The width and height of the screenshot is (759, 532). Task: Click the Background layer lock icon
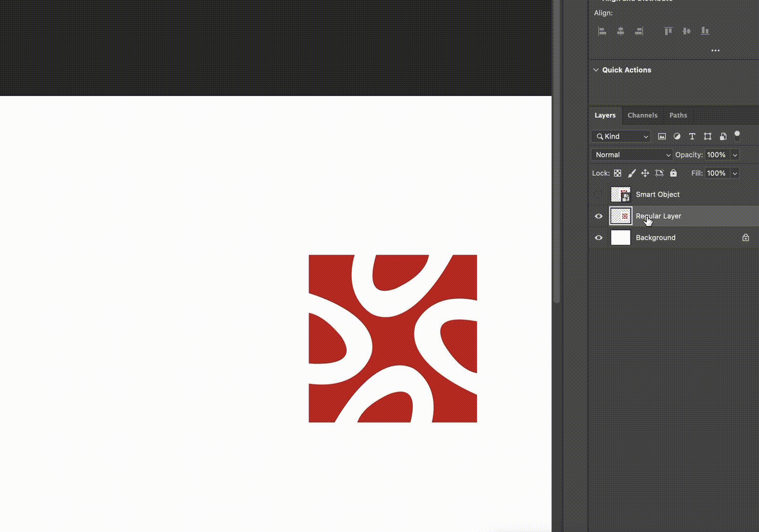746,237
